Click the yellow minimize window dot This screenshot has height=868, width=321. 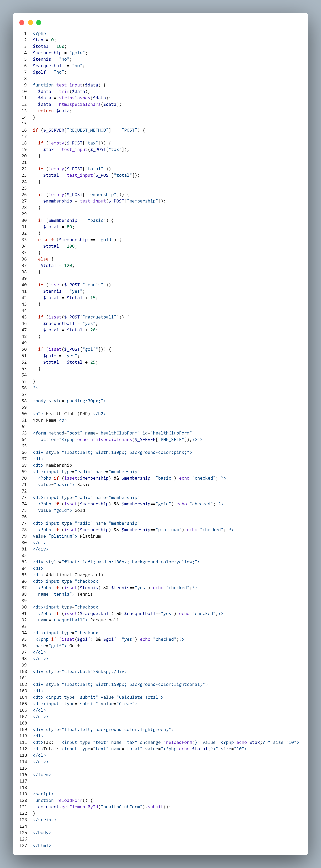click(30, 23)
